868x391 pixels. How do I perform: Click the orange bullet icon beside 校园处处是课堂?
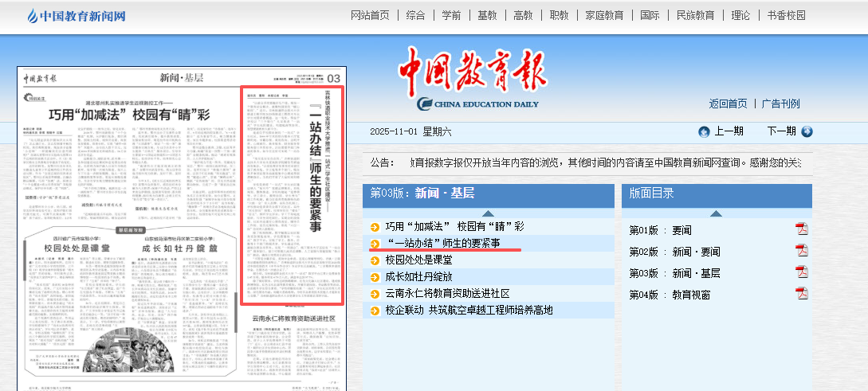(x=375, y=260)
